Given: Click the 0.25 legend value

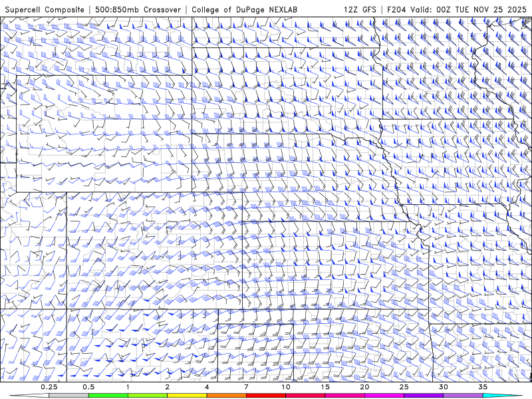Looking at the screenshot, I should pos(49,387).
